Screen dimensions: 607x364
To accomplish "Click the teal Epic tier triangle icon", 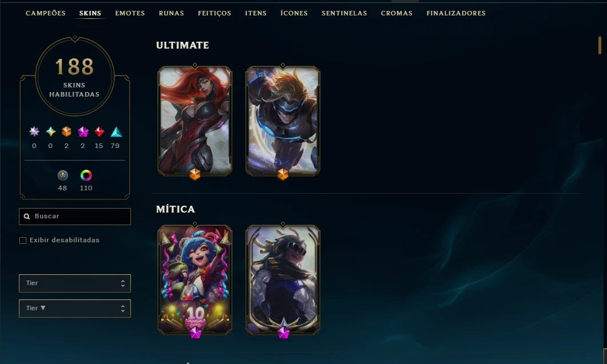I will pyautogui.click(x=116, y=132).
